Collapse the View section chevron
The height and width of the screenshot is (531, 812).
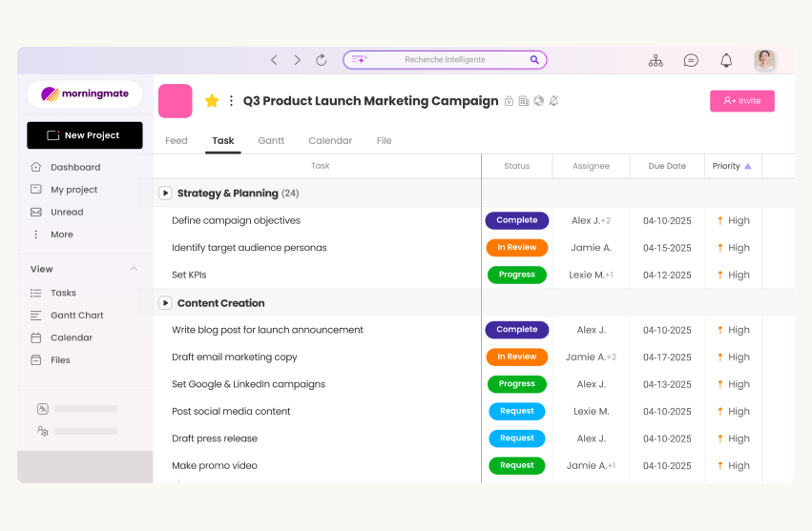134,269
